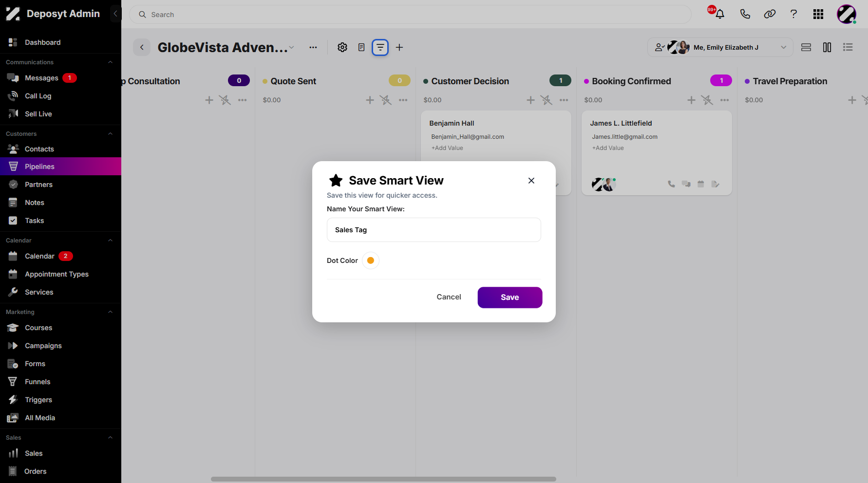Collapse the Sales section header

(x=110, y=438)
